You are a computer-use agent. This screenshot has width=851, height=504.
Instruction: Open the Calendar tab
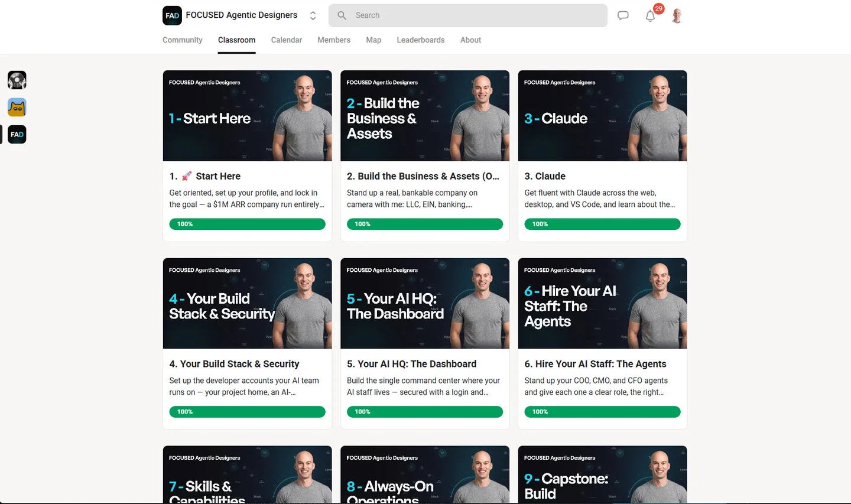(x=287, y=40)
